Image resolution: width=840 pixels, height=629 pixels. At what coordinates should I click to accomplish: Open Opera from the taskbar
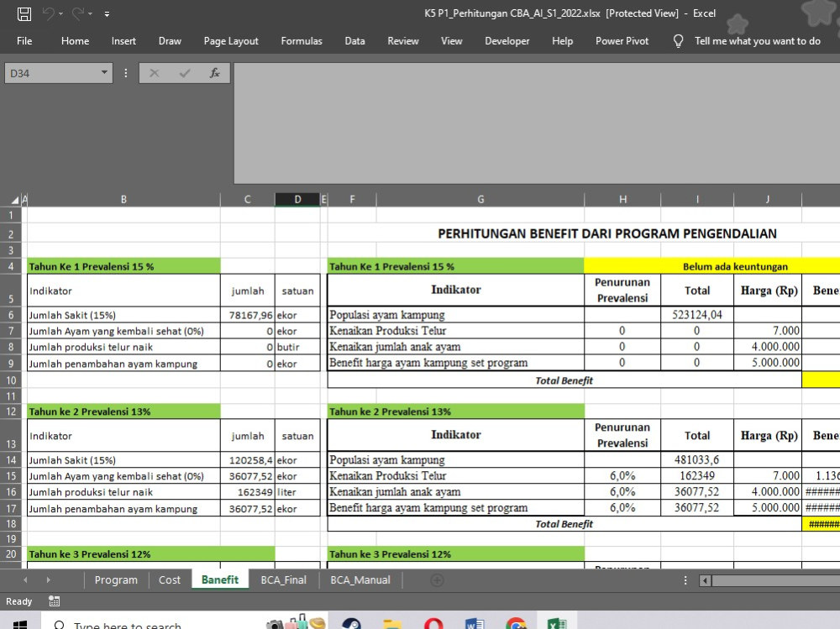coord(433,624)
